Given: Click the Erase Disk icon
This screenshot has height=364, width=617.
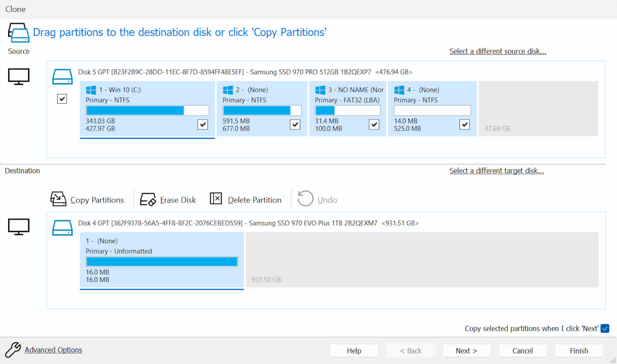Looking at the screenshot, I should (148, 199).
